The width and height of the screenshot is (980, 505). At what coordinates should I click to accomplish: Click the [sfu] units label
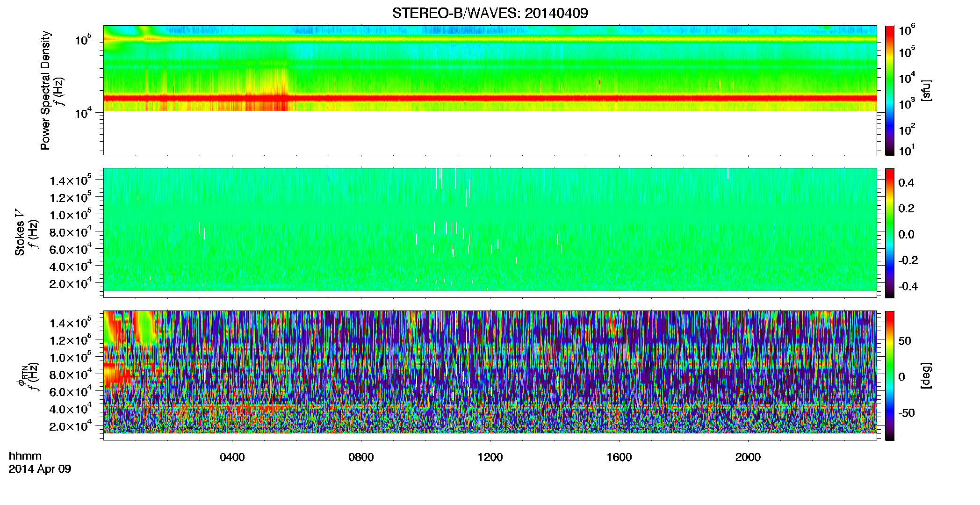pyautogui.click(x=926, y=90)
